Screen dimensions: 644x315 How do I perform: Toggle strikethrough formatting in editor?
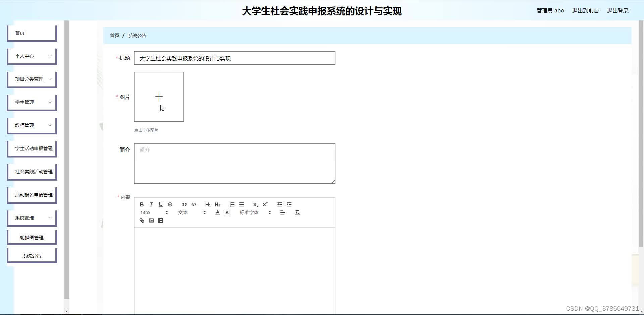pyautogui.click(x=170, y=204)
